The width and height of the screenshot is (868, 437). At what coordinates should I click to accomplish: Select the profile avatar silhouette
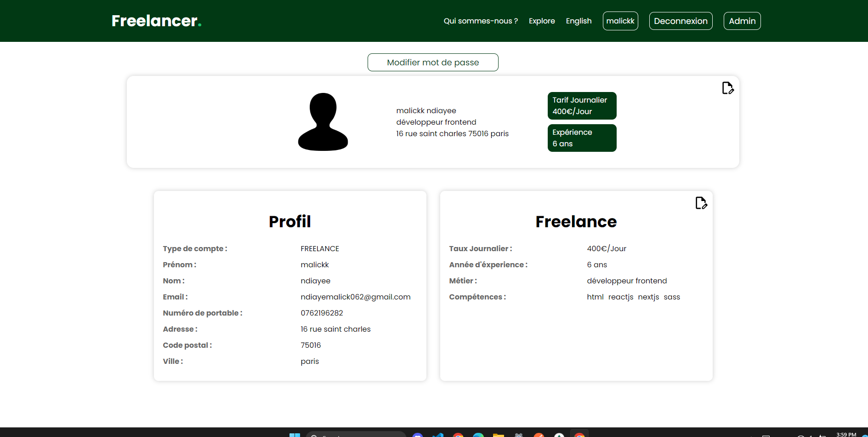323,122
